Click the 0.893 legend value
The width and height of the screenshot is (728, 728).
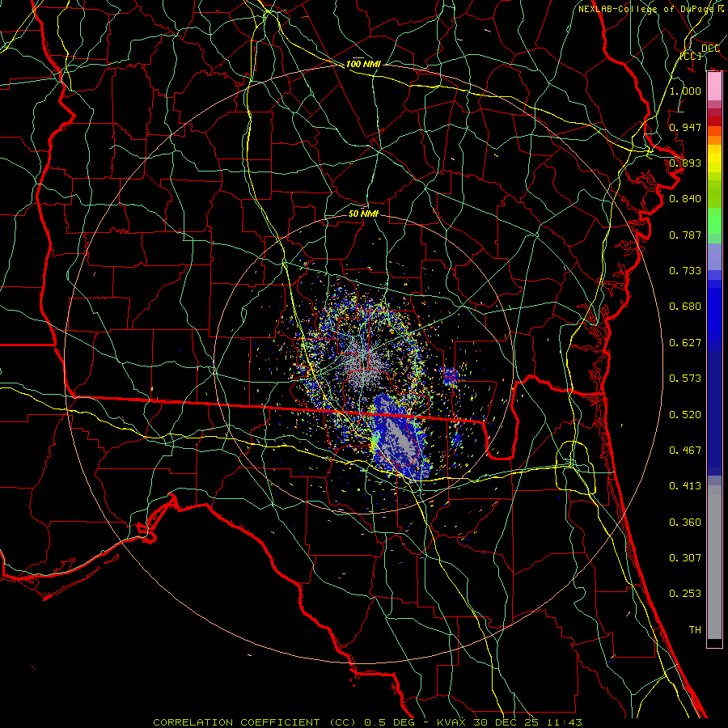(685, 163)
